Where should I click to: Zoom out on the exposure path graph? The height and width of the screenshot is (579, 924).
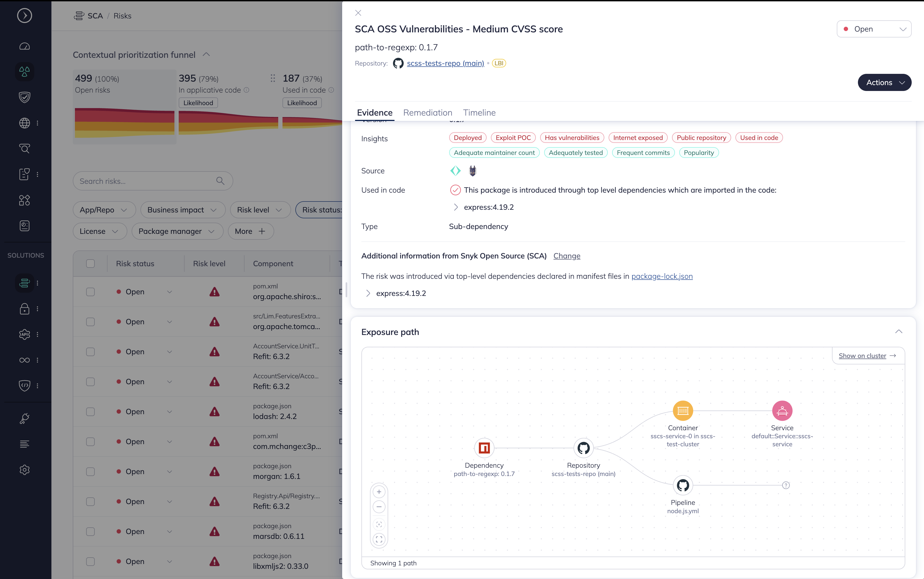[379, 507]
